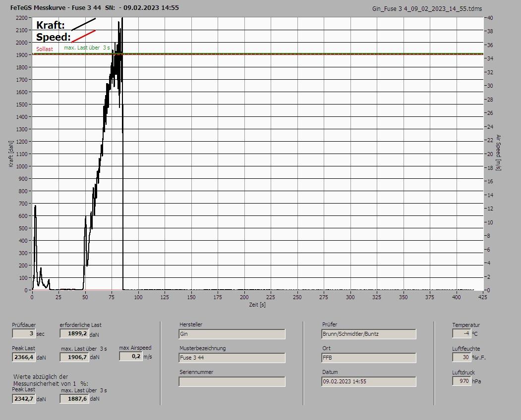Click the 40 tick on the Air Speed axis
Image resolution: width=521 pixels, height=420 pixels.
(x=490, y=18)
